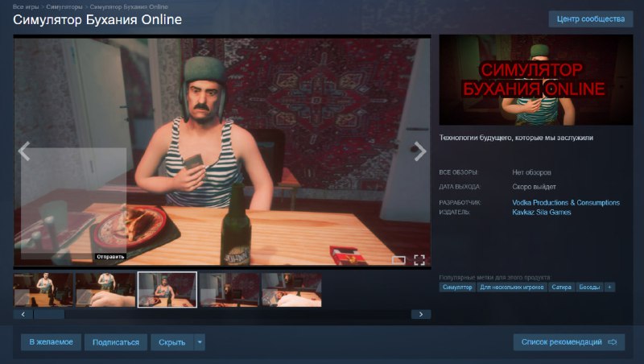Viewport: 644px width, 364px height.
Task: Select the Симулятор tag
Action: pos(457,287)
